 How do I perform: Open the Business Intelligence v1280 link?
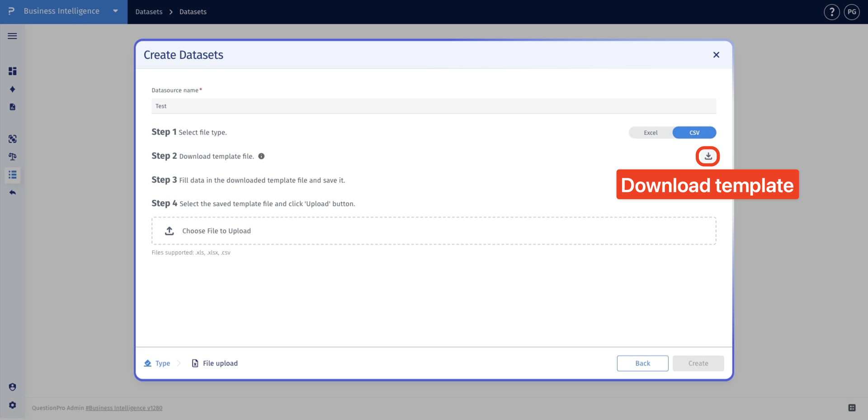click(x=124, y=408)
